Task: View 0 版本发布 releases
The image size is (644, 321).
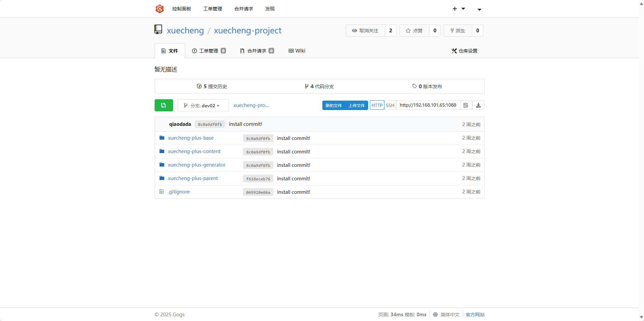Action: (x=427, y=86)
